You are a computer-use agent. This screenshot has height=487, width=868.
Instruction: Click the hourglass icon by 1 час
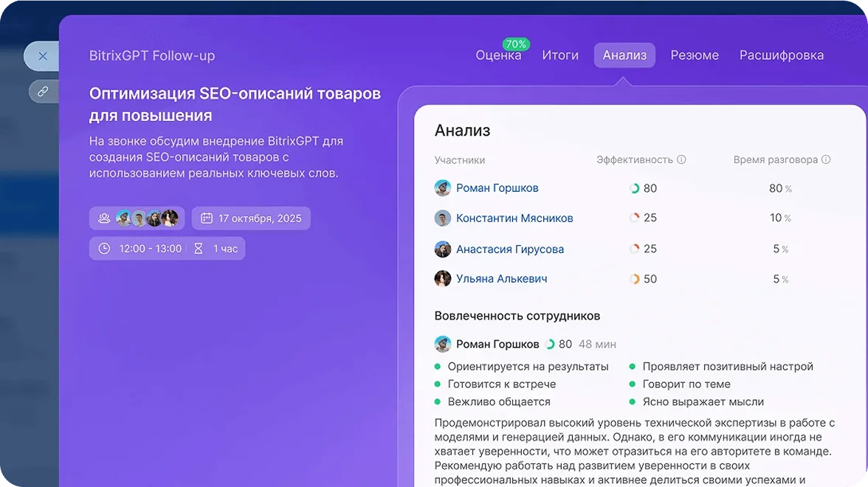point(198,249)
